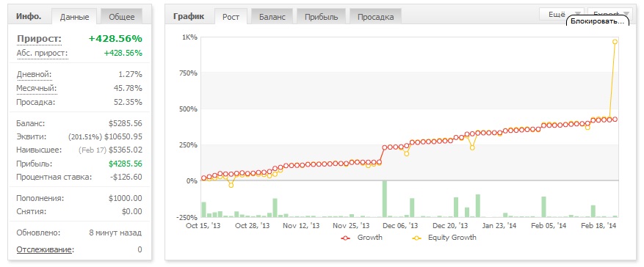Click the Дневной label
This screenshot has width=644, height=267.
34,75
